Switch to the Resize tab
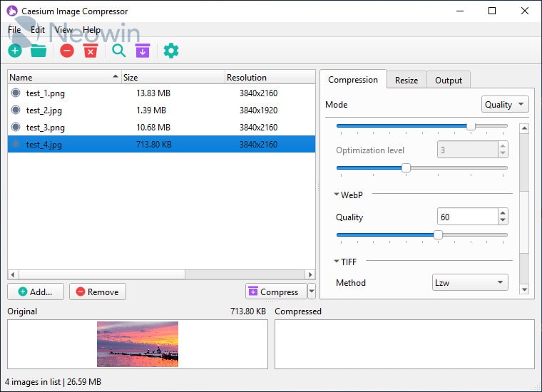Image resolution: width=542 pixels, height=392 pixels. coord(406,80)
